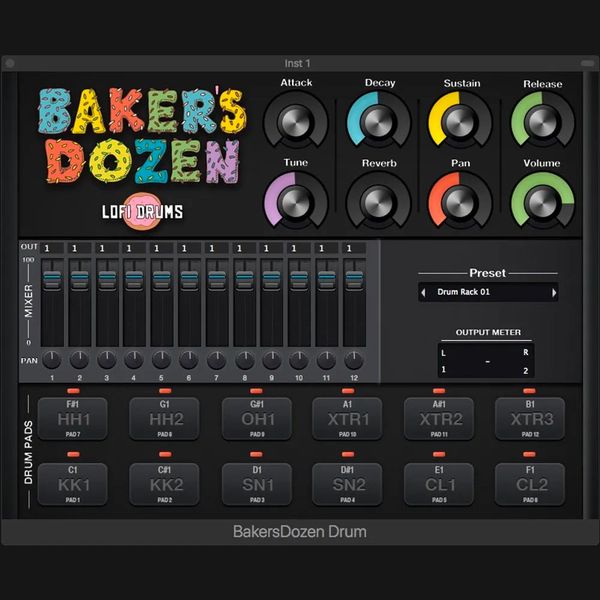Hit the SN2 snare pad
Screen dimensions: 600x600
347,484
